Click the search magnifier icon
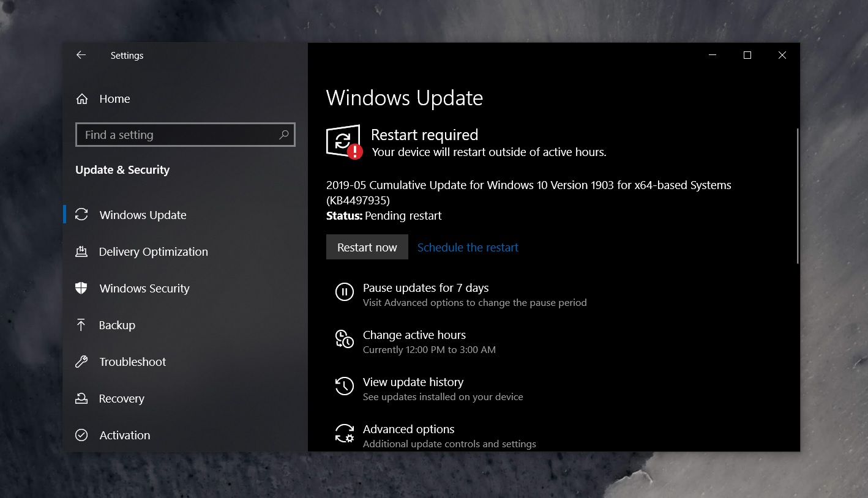 pos(283,135)
